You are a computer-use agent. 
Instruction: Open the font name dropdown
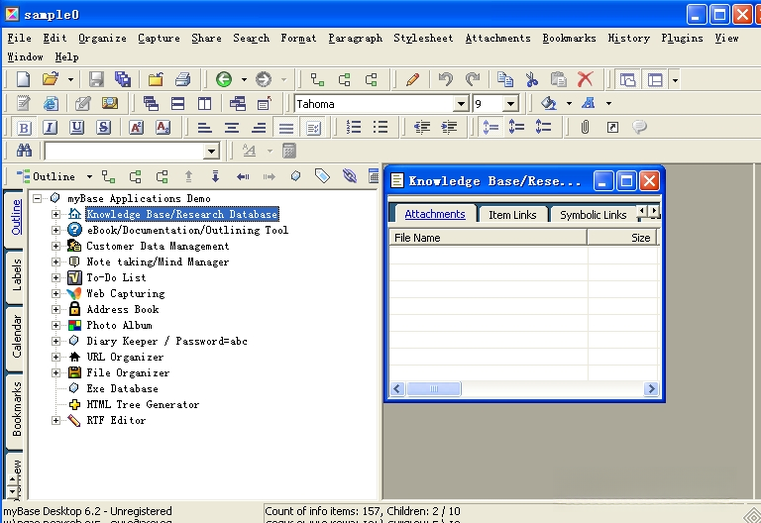pos(461,104)
